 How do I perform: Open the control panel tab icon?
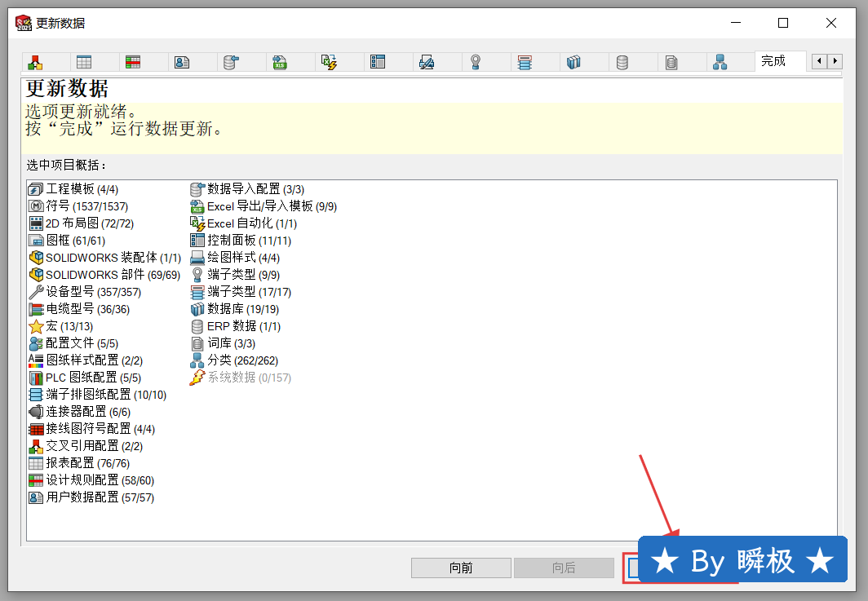point(378,62)
